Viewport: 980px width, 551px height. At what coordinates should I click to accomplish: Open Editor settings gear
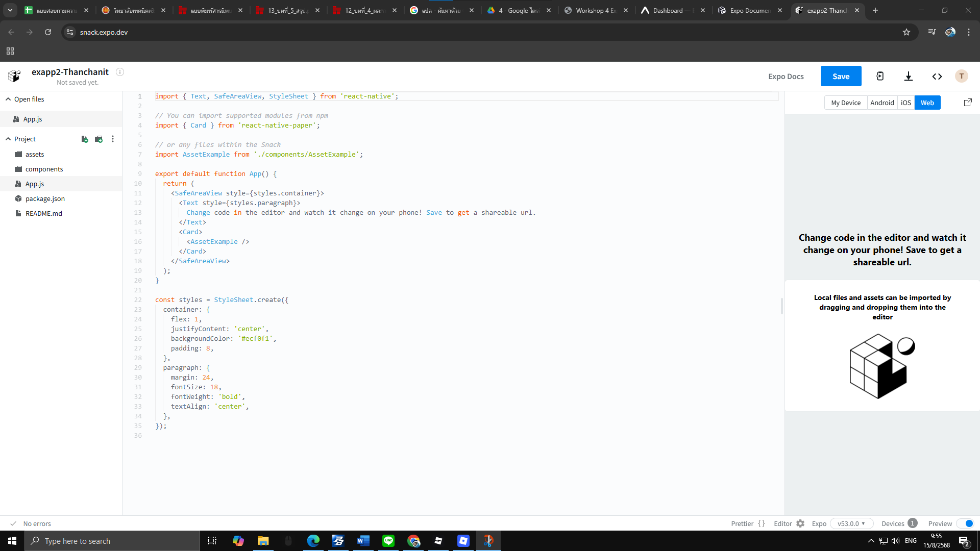pyautogui.click(x=800, y=523)
